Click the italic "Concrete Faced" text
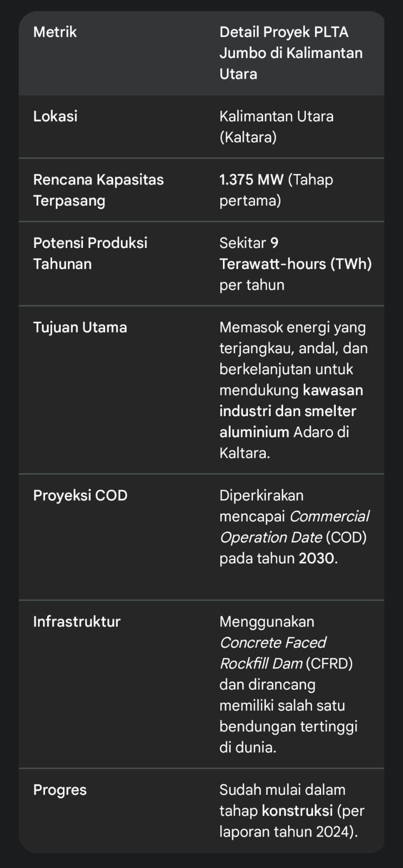The width and height of the screenshot is (403, 868). [x=272, y=642]
